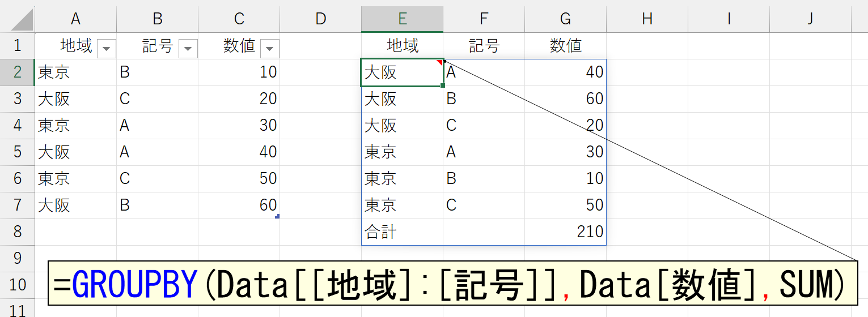Click cell G3 with value 60
Image resolution: width=868 pixels, height=317 pixels.
click(566, 99)
